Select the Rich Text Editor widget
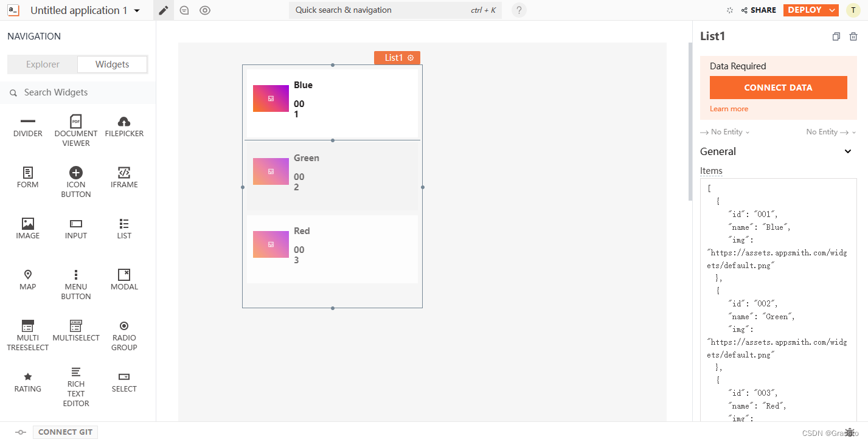The image size is (868, 442). point(76,387)
